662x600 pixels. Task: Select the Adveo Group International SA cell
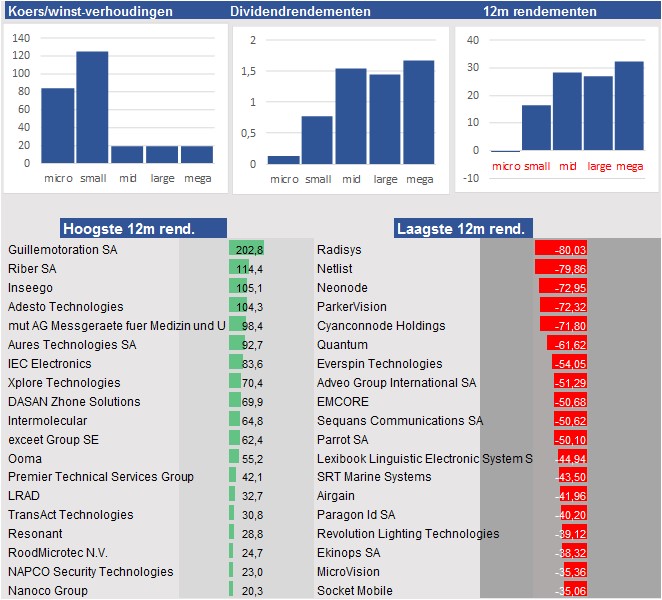coord(396,383)
